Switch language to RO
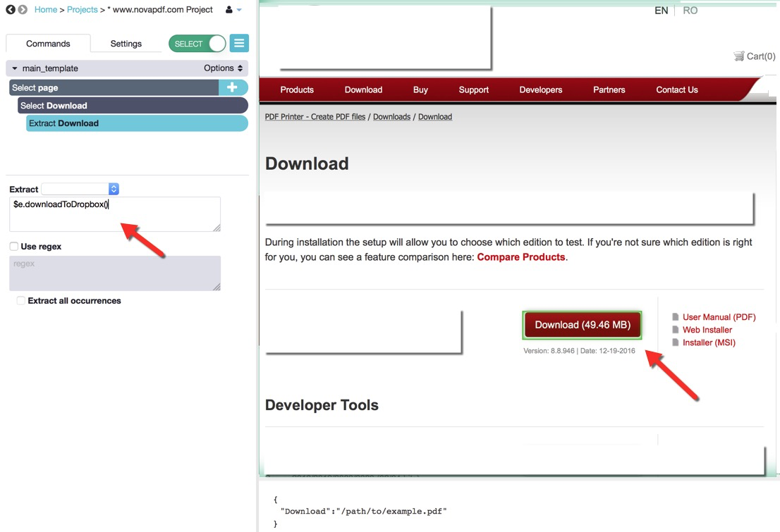This screenshot has width=780, height=532. tap(690, 11)
